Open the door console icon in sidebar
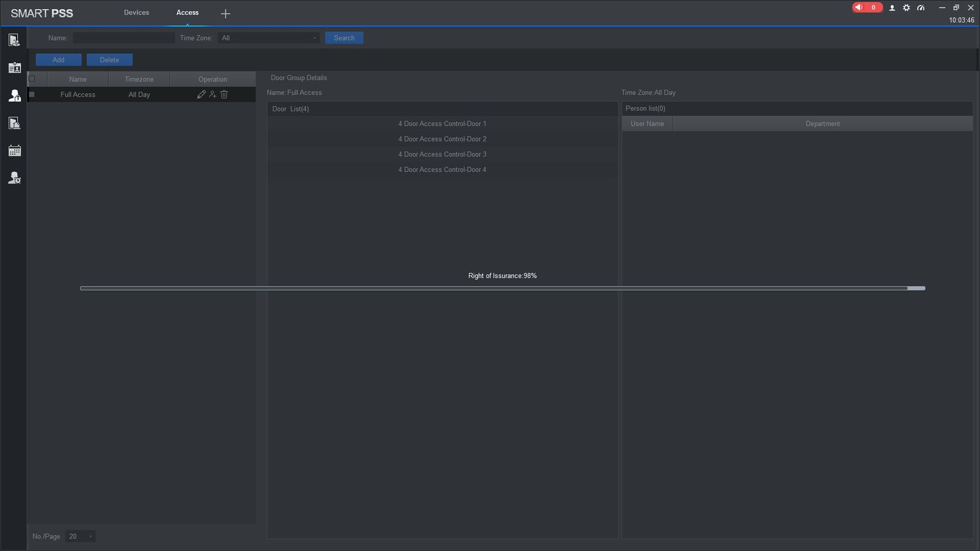 coord(14,40)
